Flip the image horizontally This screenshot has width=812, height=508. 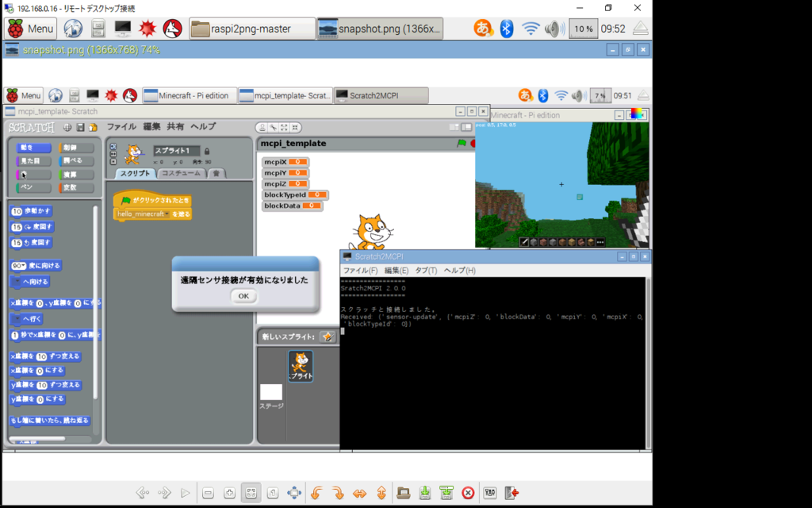(x=359, y=492)
